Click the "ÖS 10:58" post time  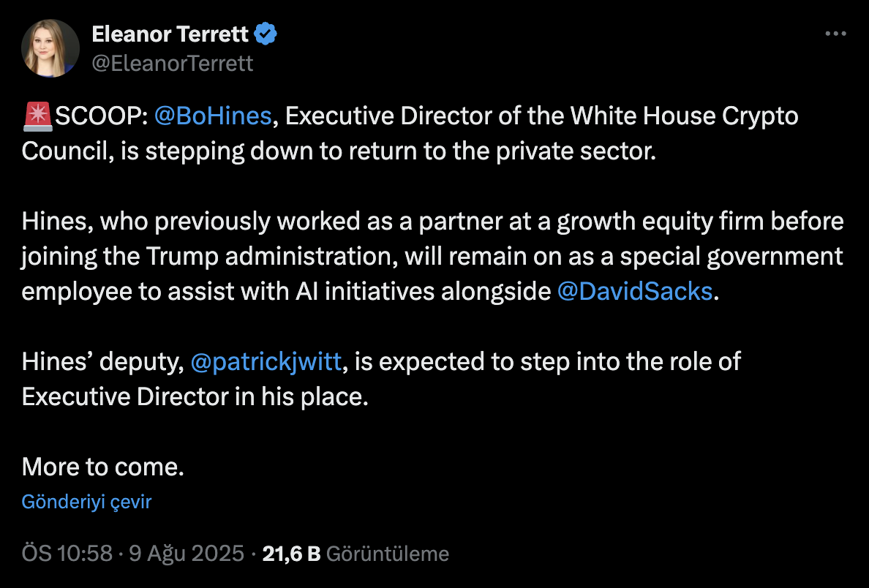tap(67, 554)
